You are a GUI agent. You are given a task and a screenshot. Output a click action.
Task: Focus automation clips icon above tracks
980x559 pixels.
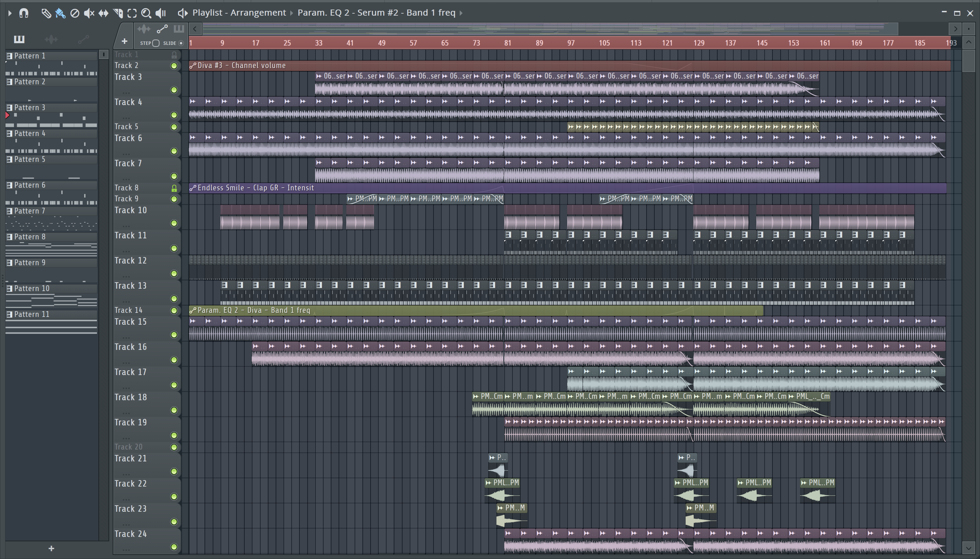(x=162, y=29)
